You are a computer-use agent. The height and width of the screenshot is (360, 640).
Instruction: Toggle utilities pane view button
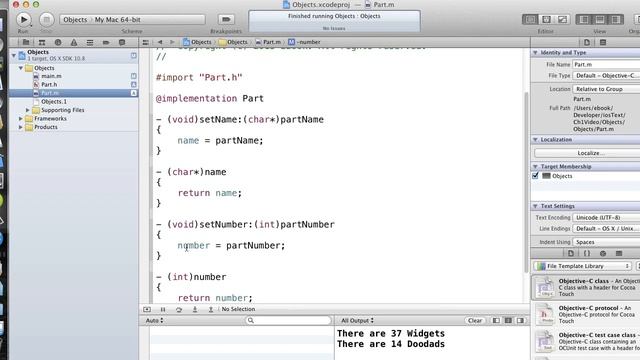[616, 19]
